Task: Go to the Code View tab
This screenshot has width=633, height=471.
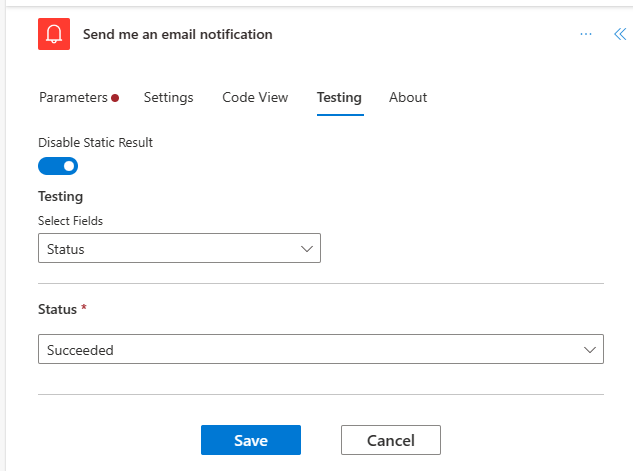Action: pyautogui.click(x=255, y=97)
